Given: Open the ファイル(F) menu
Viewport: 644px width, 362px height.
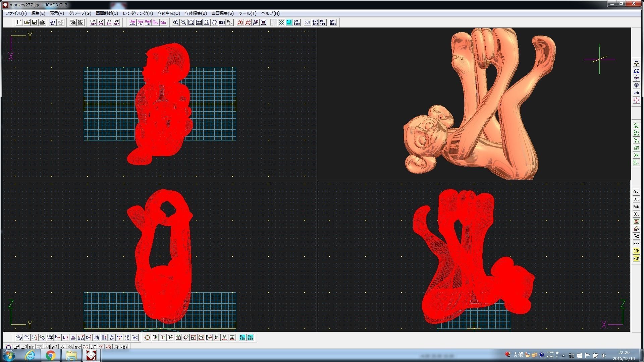Looking at the screenshot, I should [16, 13].
